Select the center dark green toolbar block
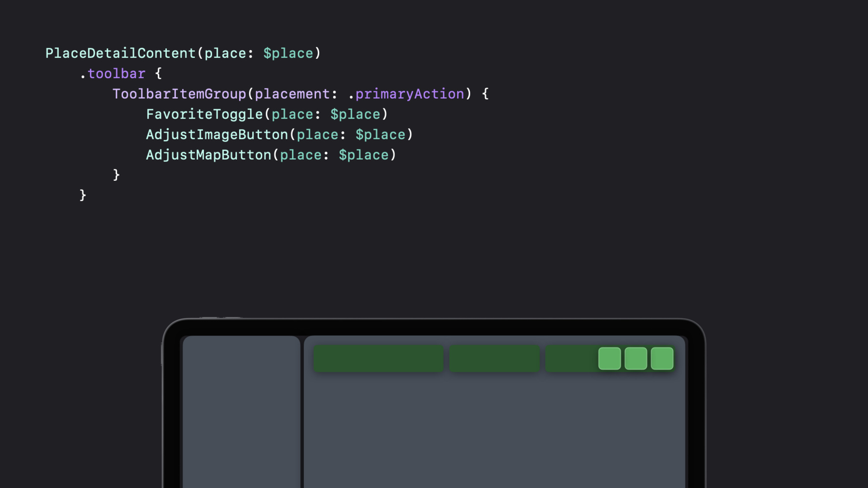 pos(494,358)
